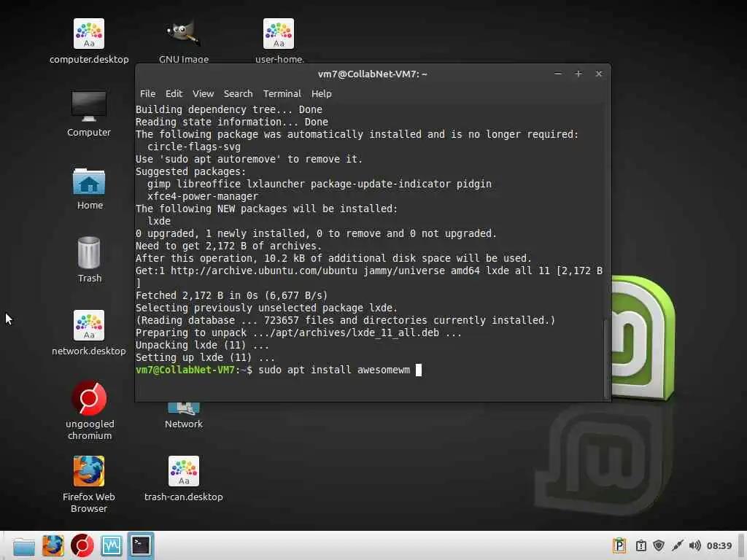Click 'Reading state information... Done' line

[232, 122]
